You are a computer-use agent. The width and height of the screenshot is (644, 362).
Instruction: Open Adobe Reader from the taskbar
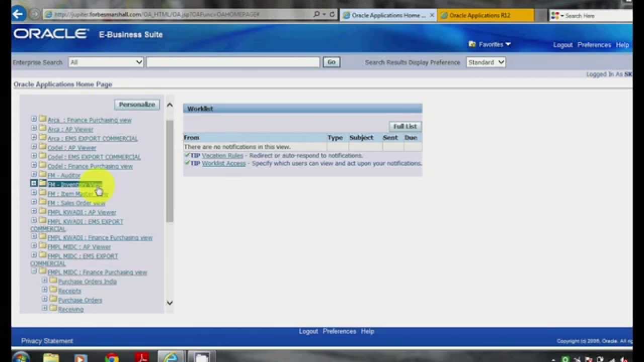[142, 358]
